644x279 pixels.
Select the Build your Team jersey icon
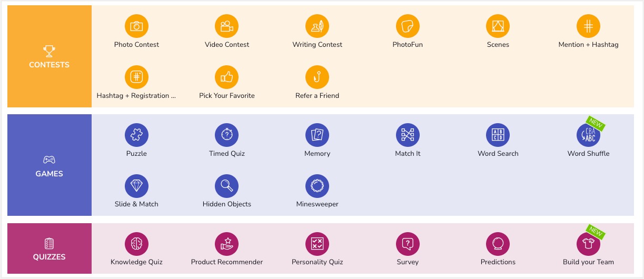588,244
